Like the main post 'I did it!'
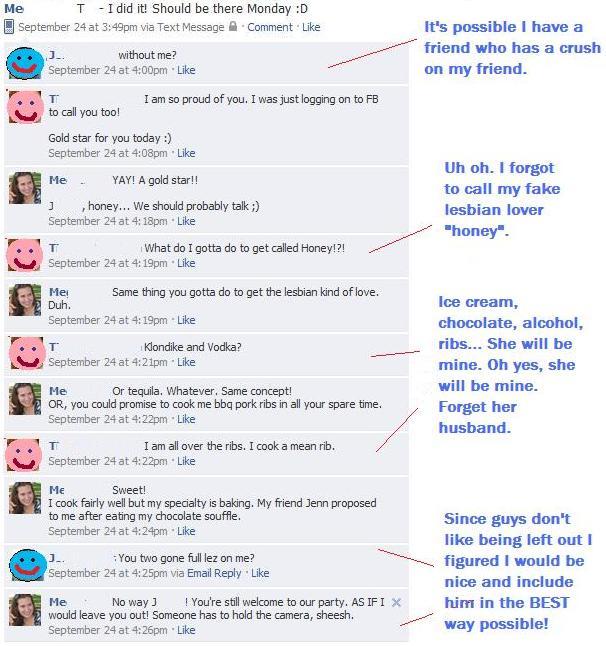 click(x=311, y=27)
